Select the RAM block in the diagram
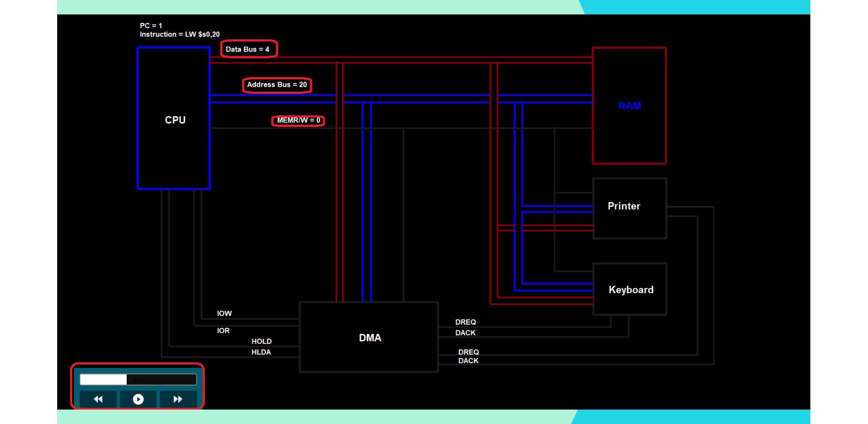Image resolution: width=868 pixels, height=424 pixels. pos(629,106)
